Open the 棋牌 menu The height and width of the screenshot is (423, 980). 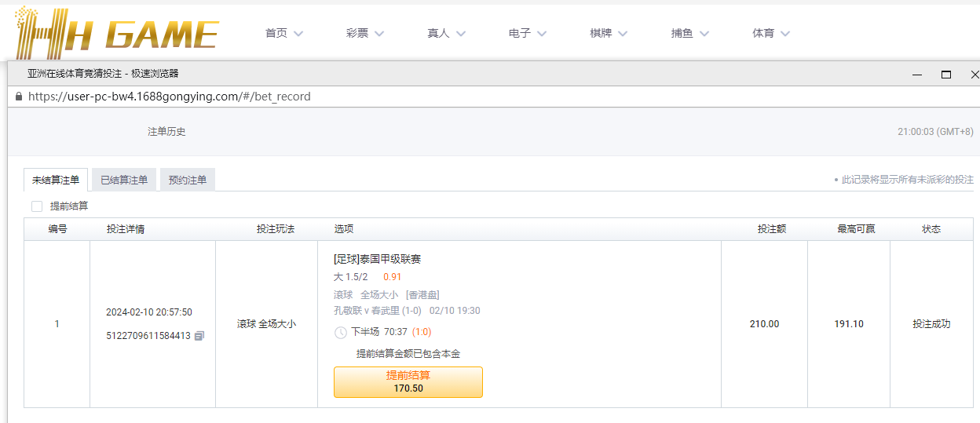click(601, 33)
